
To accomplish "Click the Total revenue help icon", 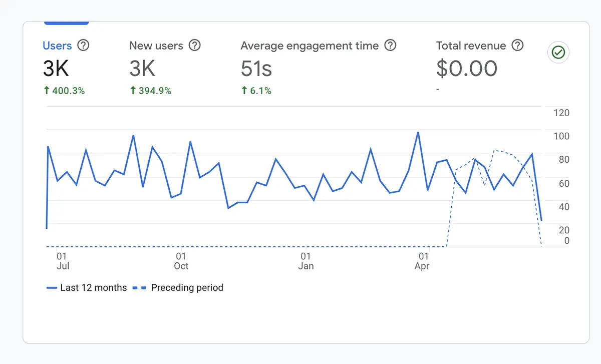I will pyautogui.click(x=517, y=45).
